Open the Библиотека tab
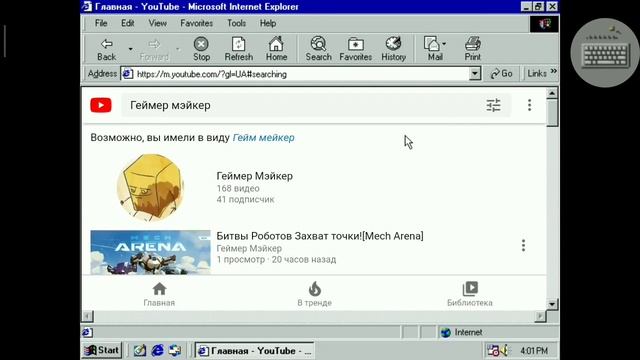This screenshot has height=360, width=640. tap(470, 294)
